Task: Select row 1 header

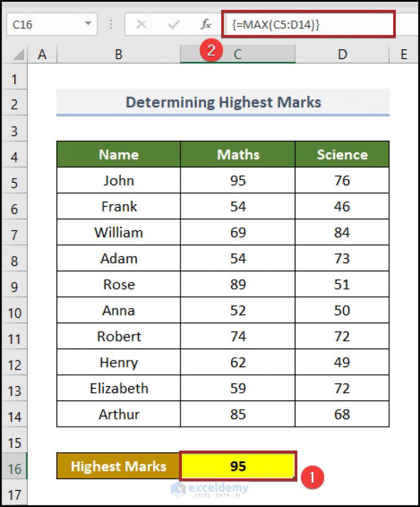Action: point(14,78)
